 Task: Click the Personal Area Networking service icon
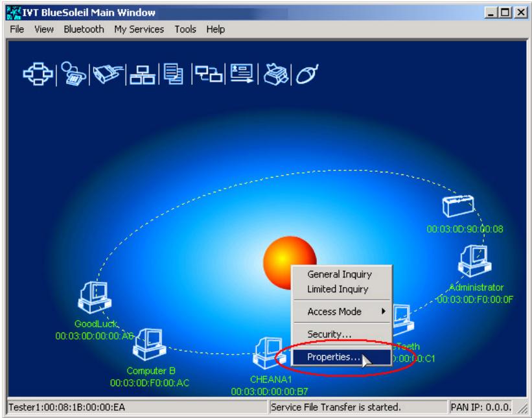[38, 74]
